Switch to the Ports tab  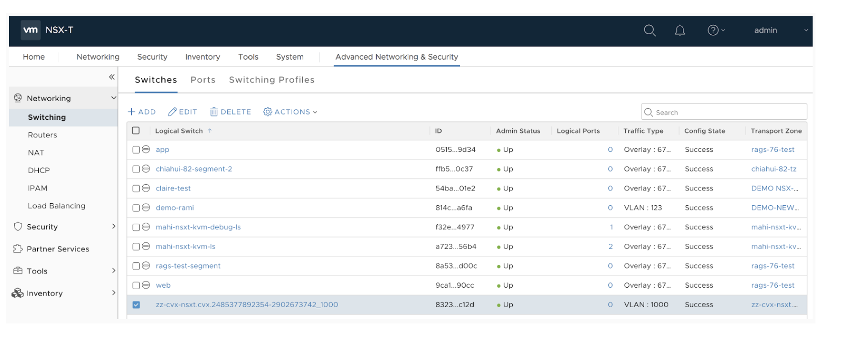point(203,80)
